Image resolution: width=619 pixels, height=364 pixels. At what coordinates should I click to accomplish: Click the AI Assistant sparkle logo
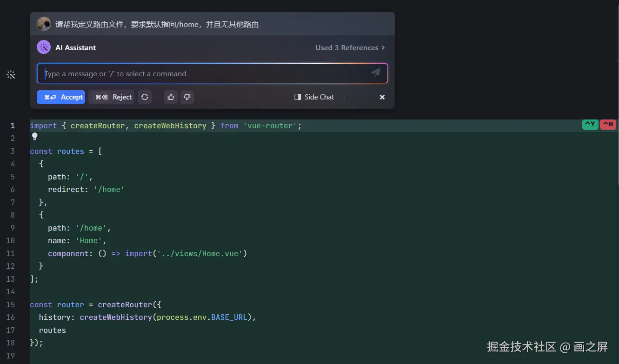[x=44, y=47]
